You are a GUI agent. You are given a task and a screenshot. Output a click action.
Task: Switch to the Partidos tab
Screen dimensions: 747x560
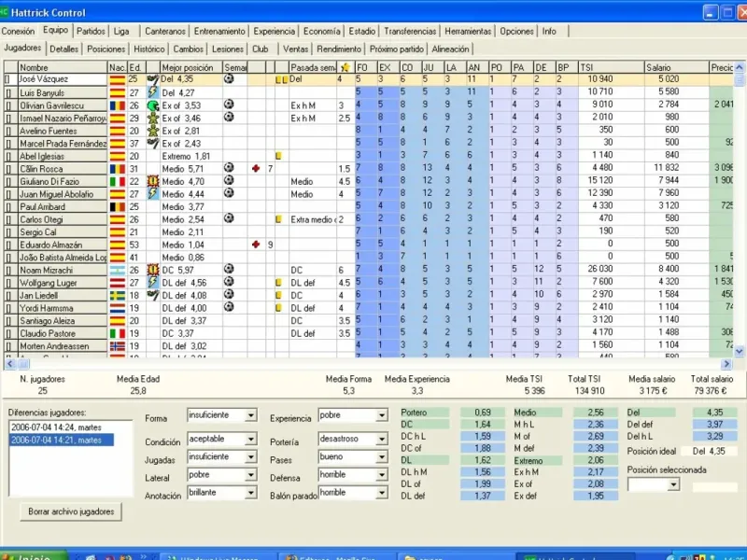(91, 31)
